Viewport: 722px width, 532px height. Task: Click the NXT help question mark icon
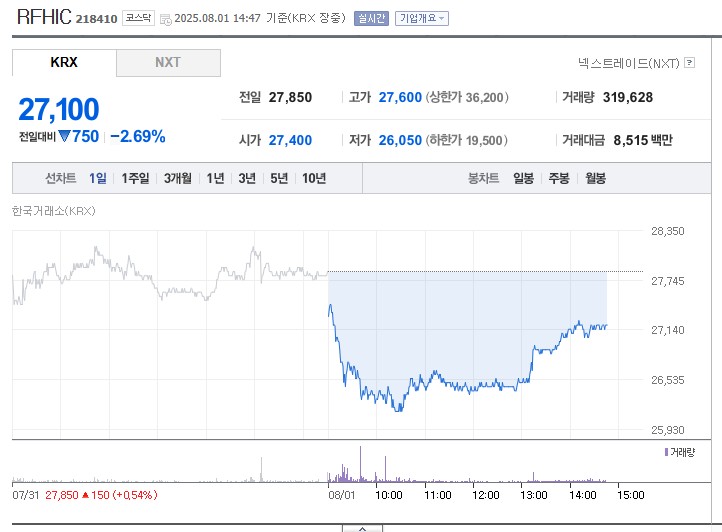click(689, 63)
